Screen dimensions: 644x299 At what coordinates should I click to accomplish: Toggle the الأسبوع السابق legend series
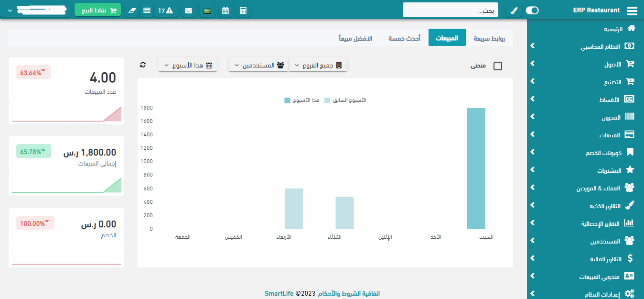tap(345, 100)
